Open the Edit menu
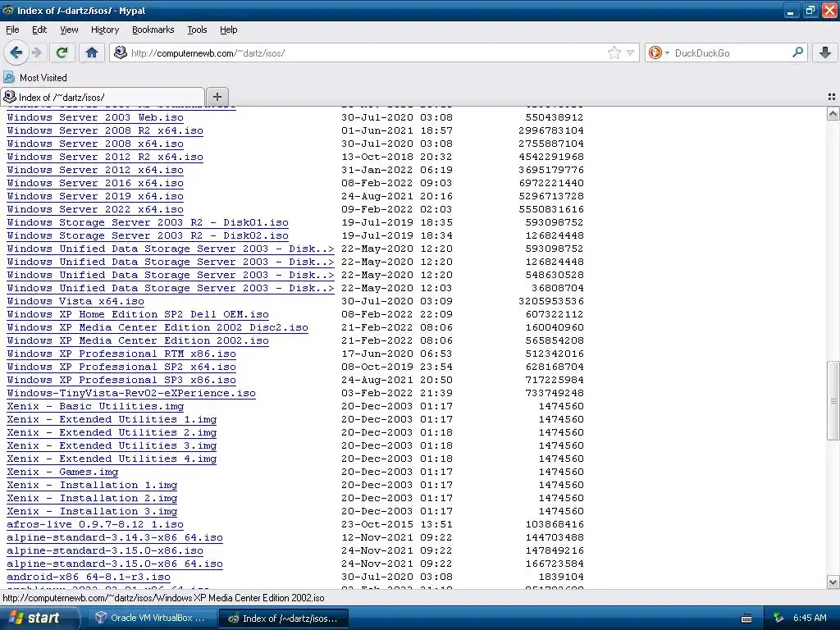 pyautogui.click(x=39, y=30)
